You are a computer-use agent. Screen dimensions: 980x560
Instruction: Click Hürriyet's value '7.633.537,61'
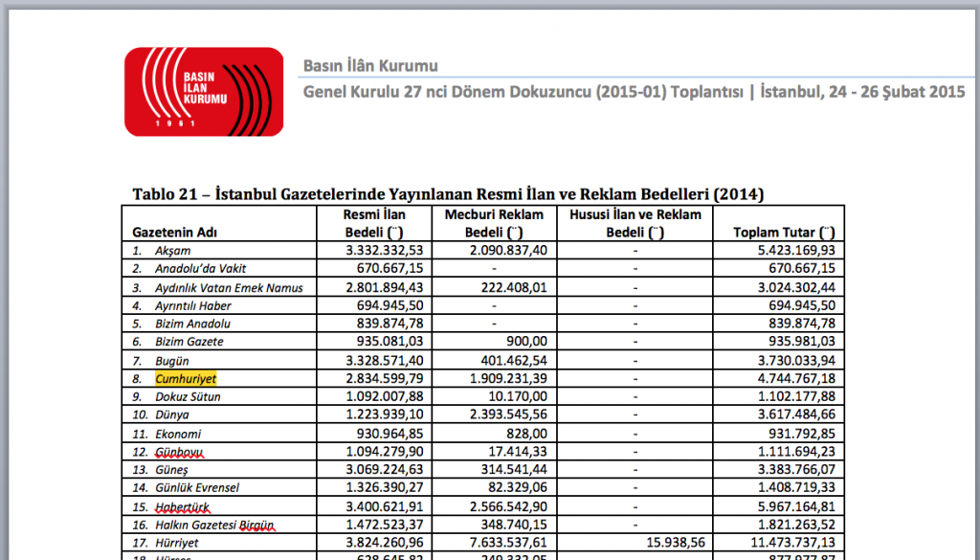point(508,543)
